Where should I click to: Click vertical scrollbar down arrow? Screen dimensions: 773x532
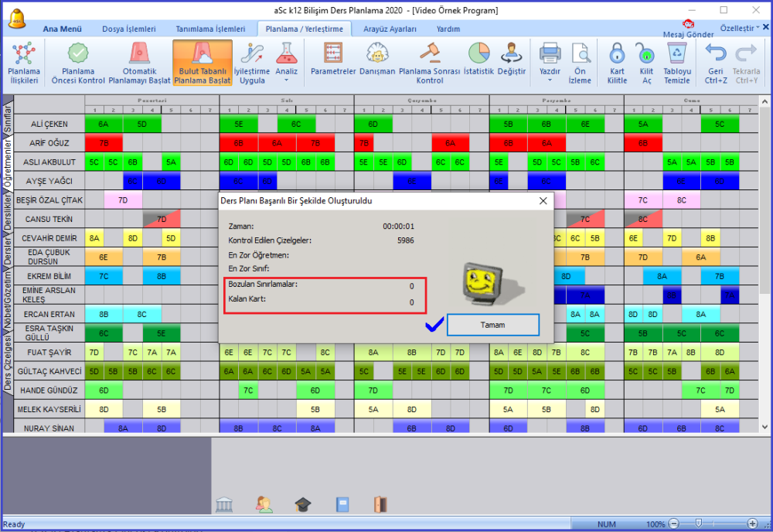pyautogui.click(x=764, y=427)
